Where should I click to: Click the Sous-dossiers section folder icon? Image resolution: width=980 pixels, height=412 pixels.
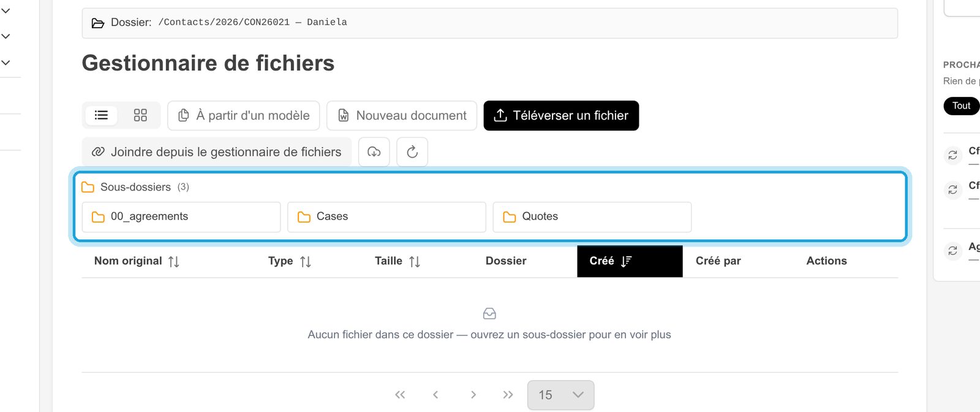click(88, 187)
